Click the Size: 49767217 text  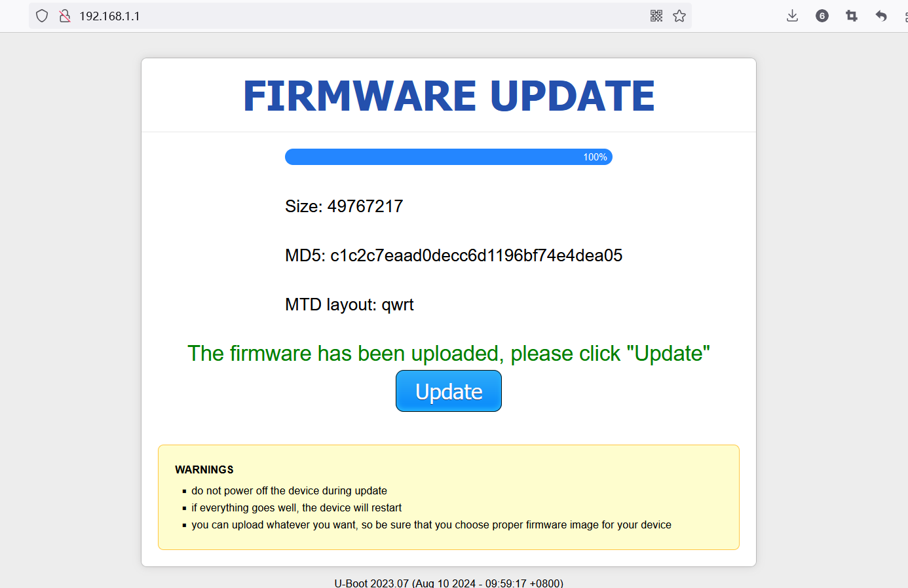point(344,206)
